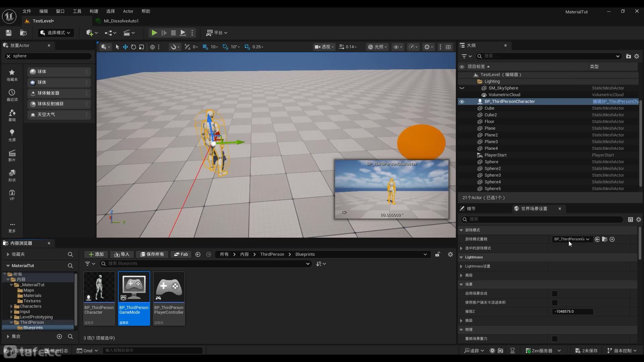Expand the Characters folder in tree
This screenshot has height=362, width=644.
[11, 306]
